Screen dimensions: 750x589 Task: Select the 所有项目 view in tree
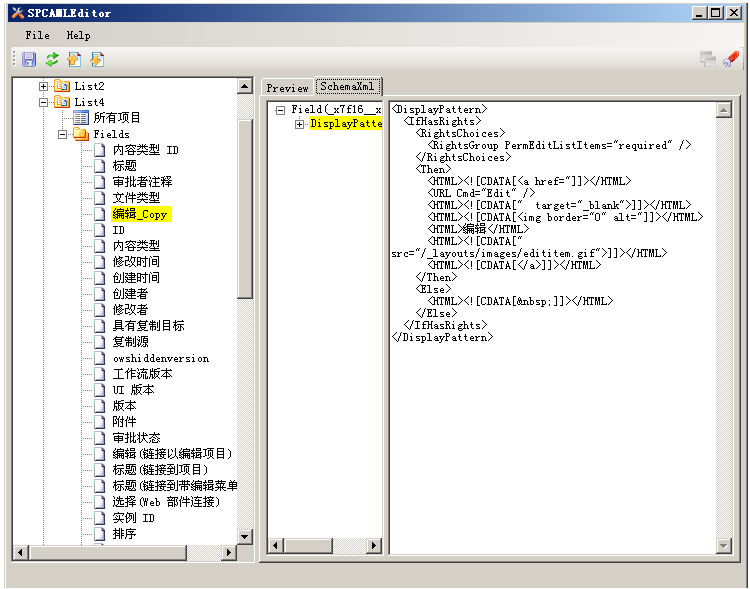(x=117, y=118)
